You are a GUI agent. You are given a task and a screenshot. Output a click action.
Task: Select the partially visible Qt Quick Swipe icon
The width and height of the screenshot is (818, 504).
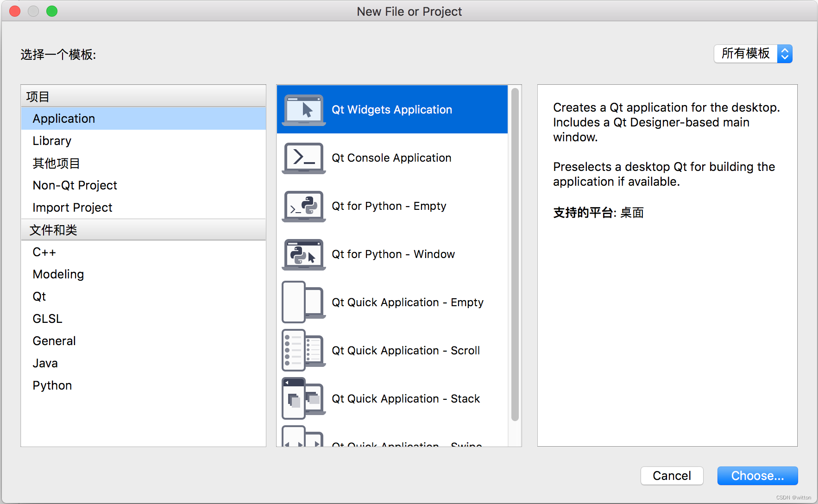(x=303, y=437)
